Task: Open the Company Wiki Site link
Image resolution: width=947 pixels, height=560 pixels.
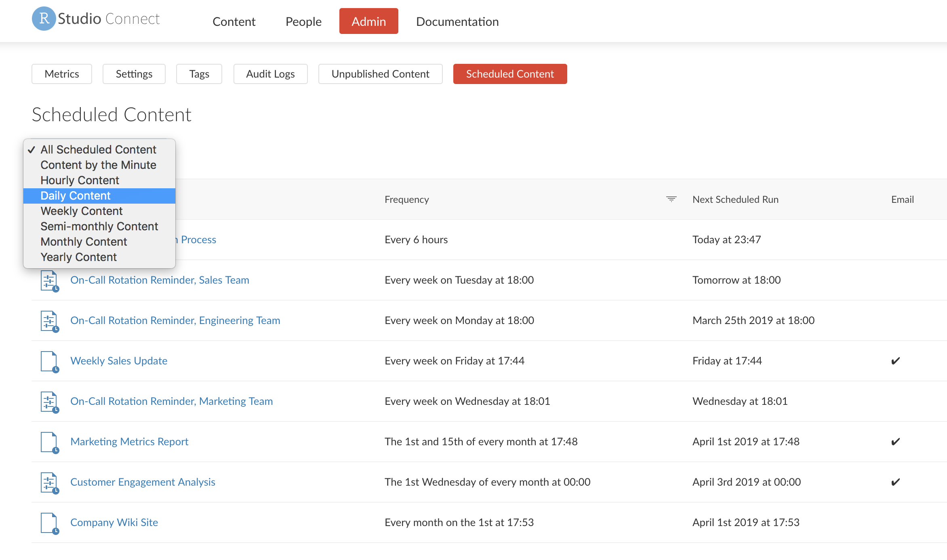Action: click(114, 522)
